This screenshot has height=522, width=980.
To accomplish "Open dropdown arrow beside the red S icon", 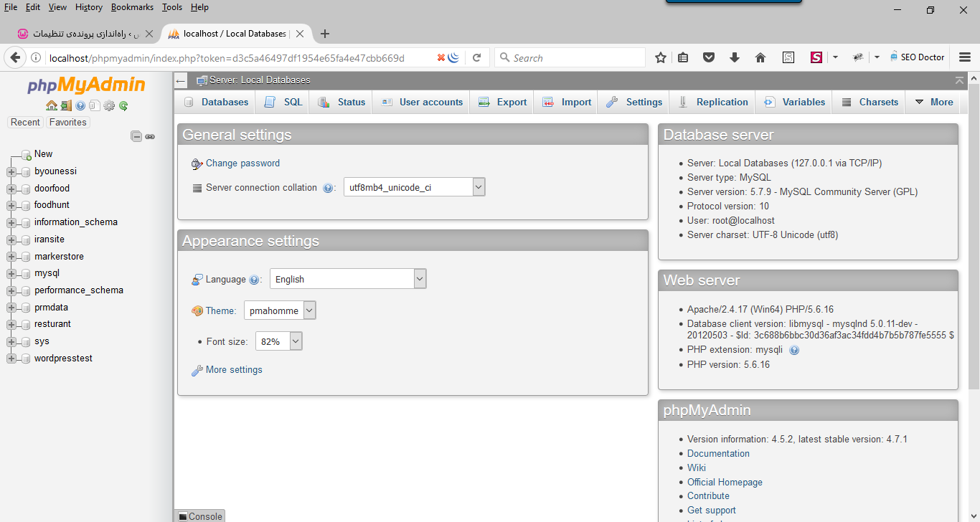I will pos(835,57).
